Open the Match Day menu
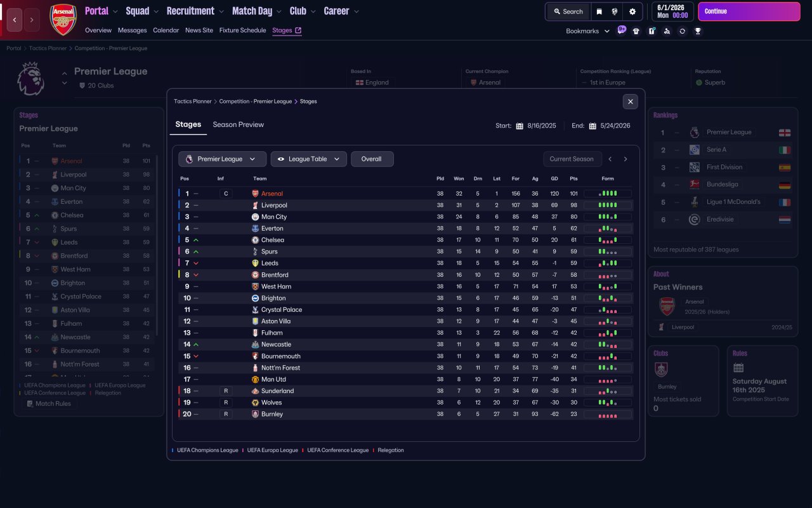This screenshot has width=812, height=508. (x=256, y=11)
